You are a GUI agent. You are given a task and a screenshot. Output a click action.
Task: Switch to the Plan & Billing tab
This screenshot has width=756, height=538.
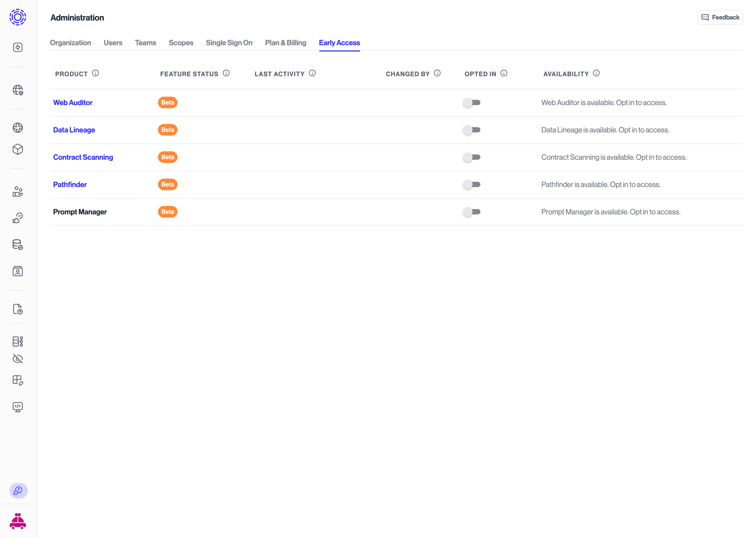285,43
